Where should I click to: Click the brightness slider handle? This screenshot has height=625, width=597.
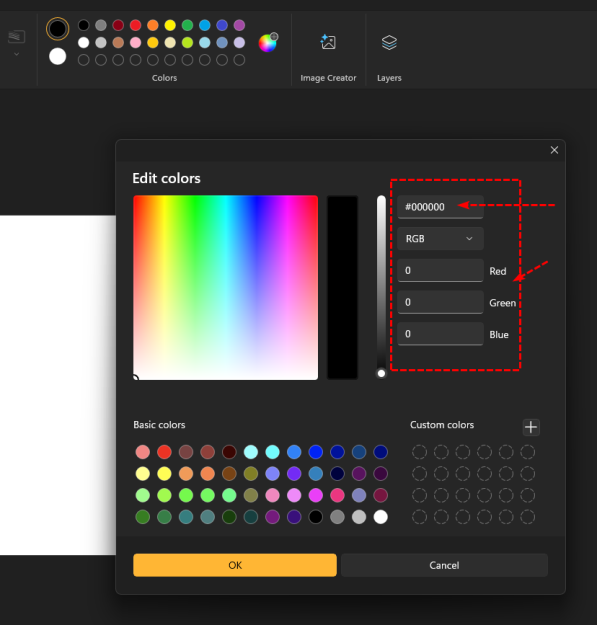[381, 373]
